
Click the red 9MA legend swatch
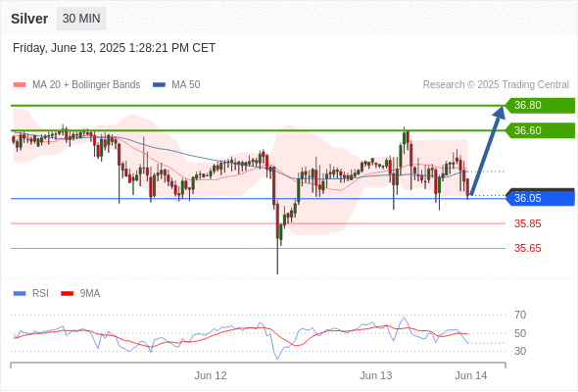[x=67, y=294]
